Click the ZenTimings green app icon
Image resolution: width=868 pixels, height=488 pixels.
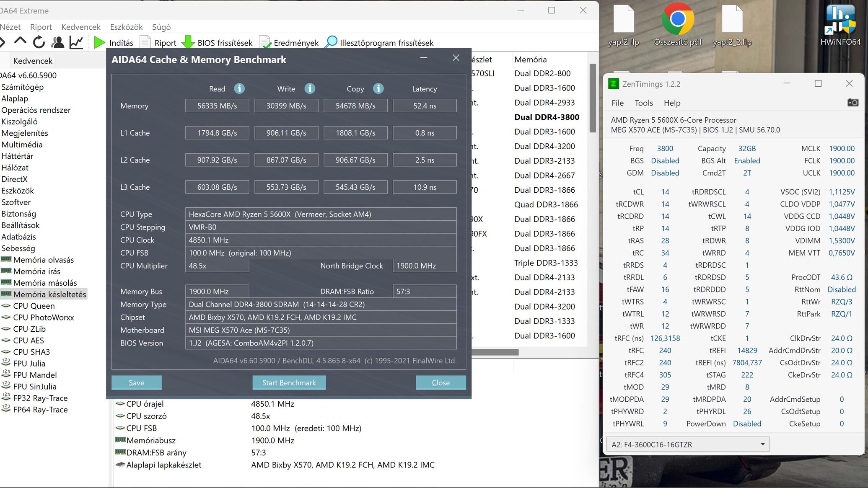pos(613,84)
